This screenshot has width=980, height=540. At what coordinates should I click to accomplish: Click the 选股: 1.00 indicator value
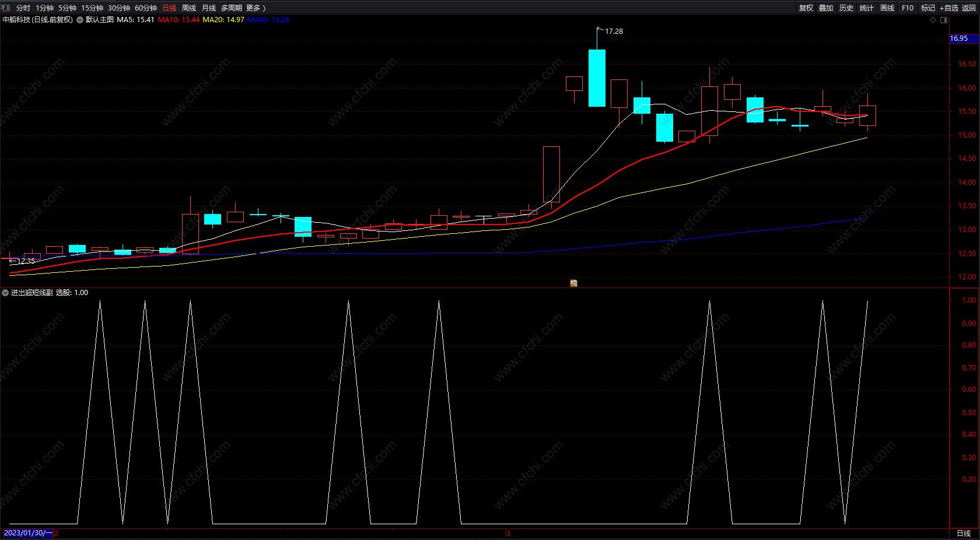click(72, 293)
